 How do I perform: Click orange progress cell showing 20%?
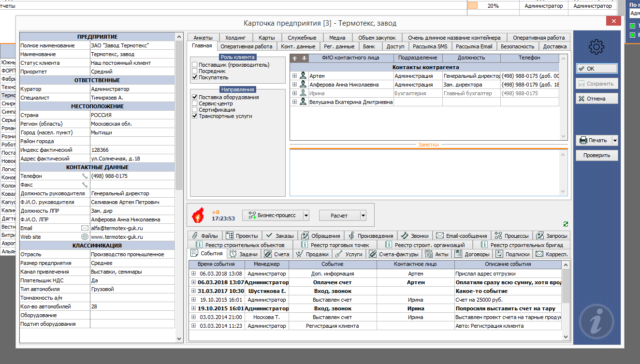(x=493, y=6)
